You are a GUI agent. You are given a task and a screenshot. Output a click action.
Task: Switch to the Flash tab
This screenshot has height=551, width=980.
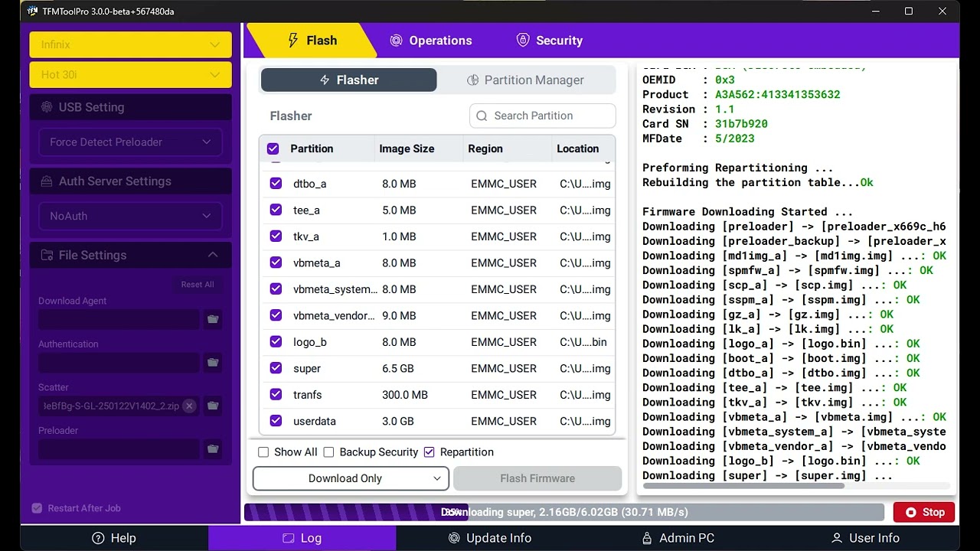(x=312, y=41)
